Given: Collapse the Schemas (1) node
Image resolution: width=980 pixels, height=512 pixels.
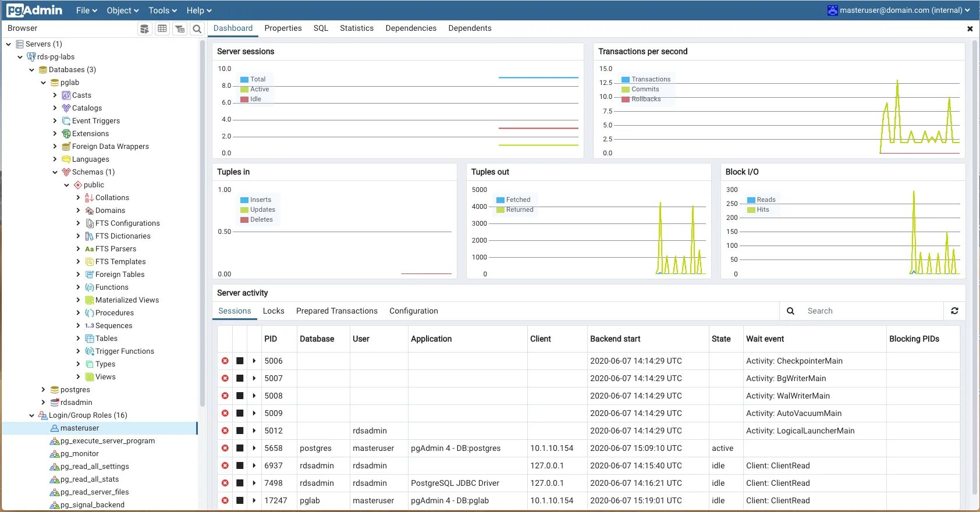Looking at the screenshot, I should [x=55, y=172].
